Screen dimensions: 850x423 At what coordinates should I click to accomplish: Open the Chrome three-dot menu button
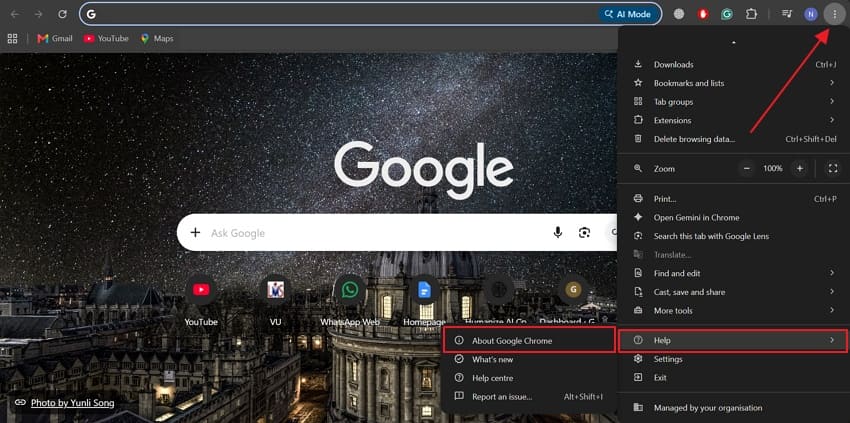coord(834,14)
